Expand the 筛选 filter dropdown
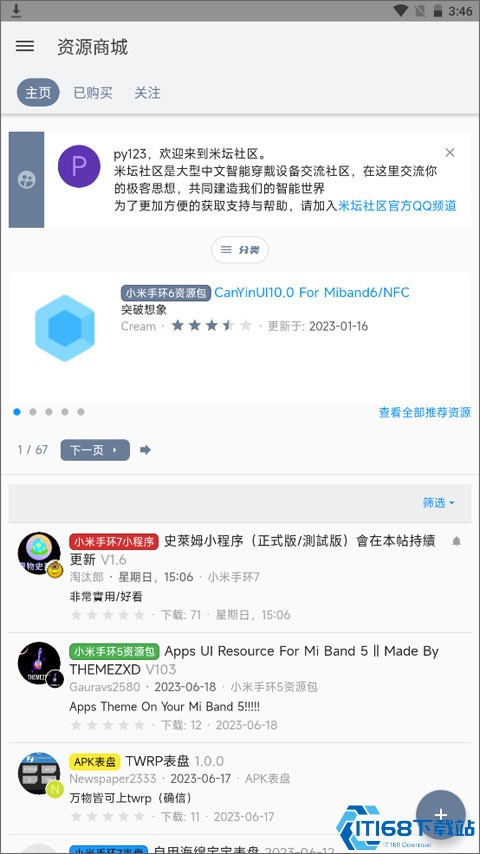The height and width of the screenshot is (854, 480). 439,503
